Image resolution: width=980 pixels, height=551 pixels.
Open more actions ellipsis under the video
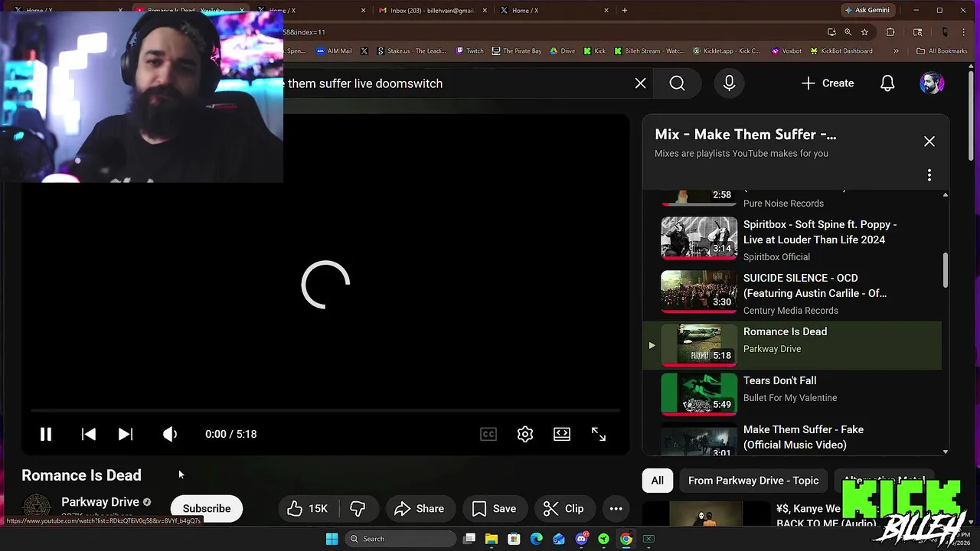[x=616, y=509]
